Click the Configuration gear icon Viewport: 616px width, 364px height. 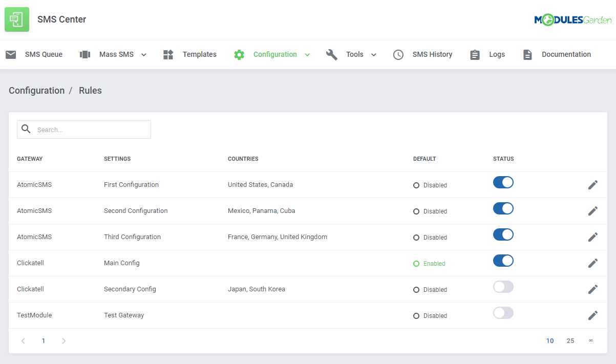tap(239, 54)
